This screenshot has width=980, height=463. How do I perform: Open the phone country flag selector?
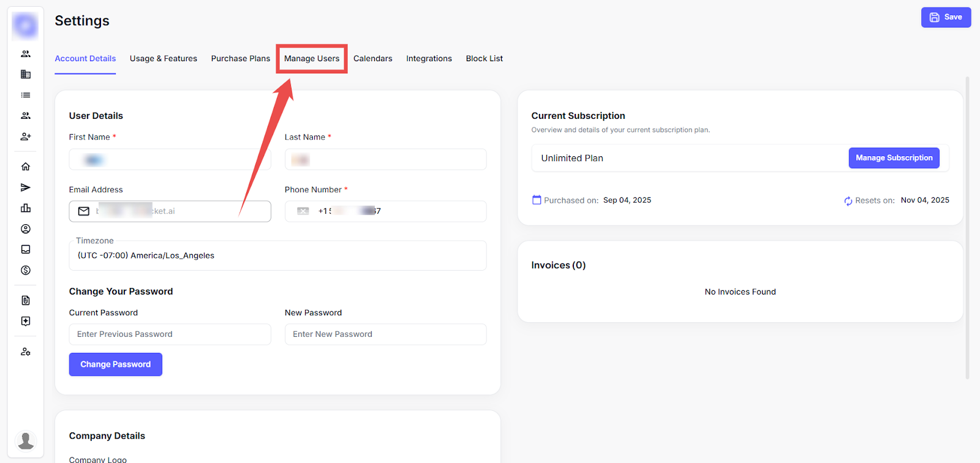coord(303,211)
